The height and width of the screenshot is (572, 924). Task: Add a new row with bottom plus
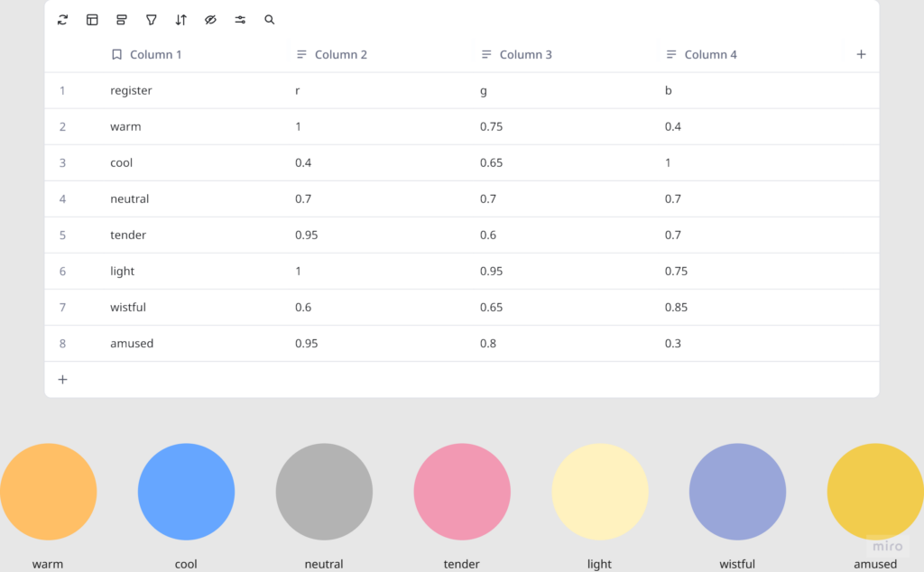(62, 380)
